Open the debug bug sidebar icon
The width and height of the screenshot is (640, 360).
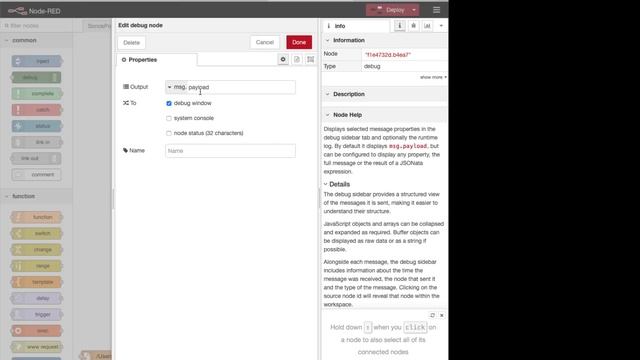pyautogui.click(x=413, y=26)
